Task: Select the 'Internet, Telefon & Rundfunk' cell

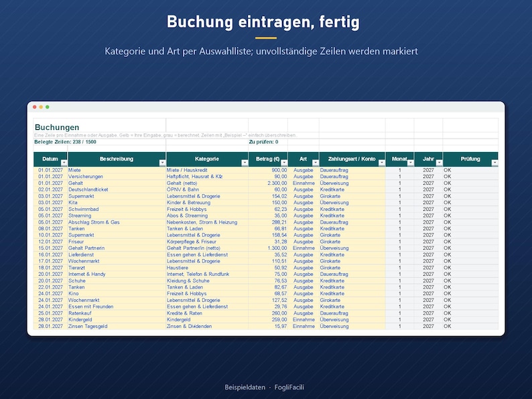Action: click(x=207, y=274)
